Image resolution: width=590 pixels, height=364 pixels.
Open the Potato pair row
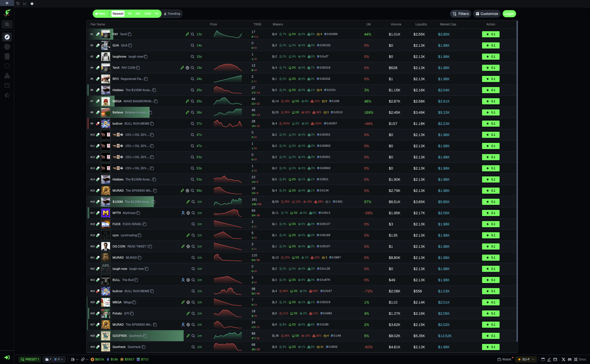(x=302, y=313)
